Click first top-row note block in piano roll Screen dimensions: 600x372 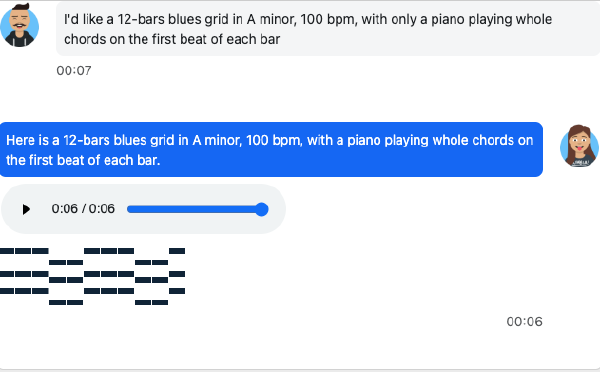[x=7, y=251]
